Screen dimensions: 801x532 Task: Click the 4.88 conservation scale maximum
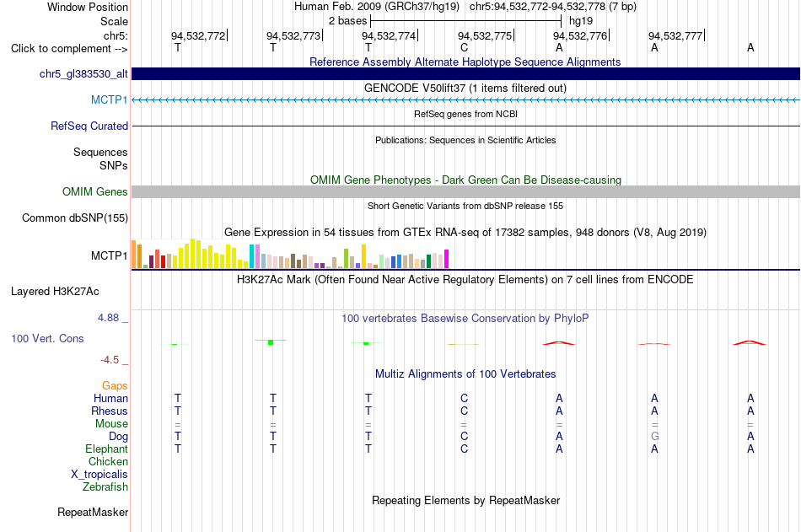coord(108,318)
